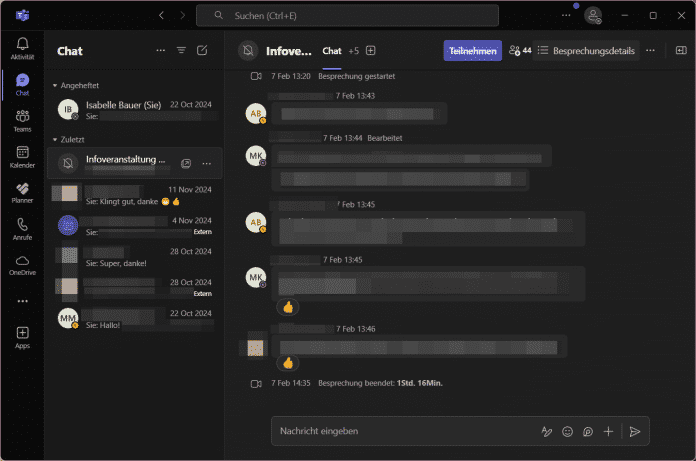Viewport: 696px width, 461px height.
Task: Open the title bar settings ellipsis menu
Action: pos(566,16)
